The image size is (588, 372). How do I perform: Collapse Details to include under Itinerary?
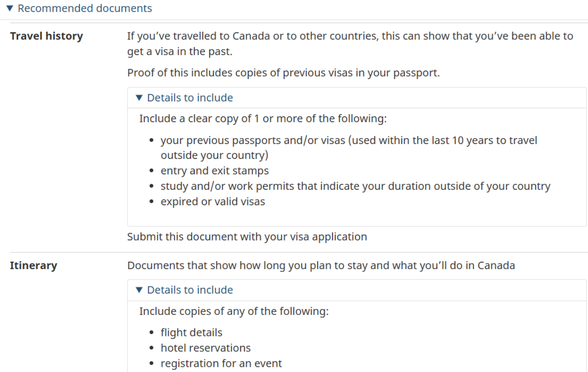pos(190,290)
